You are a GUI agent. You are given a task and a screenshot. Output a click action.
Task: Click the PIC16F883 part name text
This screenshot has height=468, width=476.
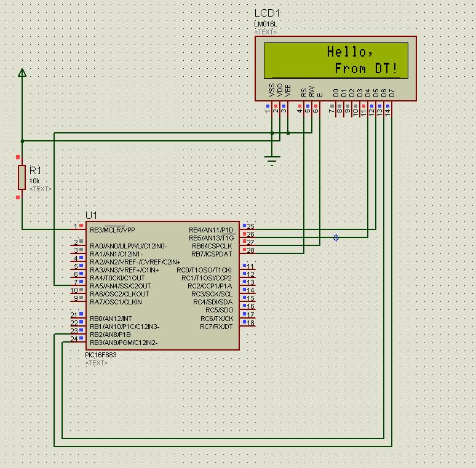click(101, 355)
